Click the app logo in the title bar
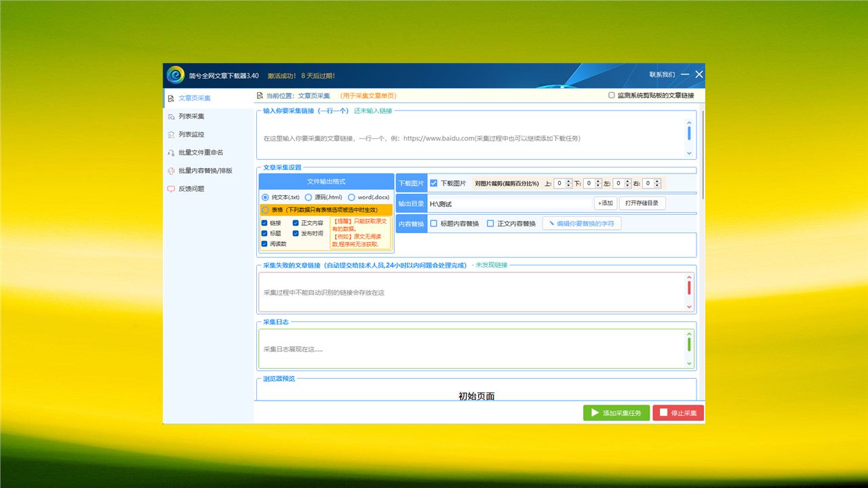Screen dimensions: 868x488 176,75
